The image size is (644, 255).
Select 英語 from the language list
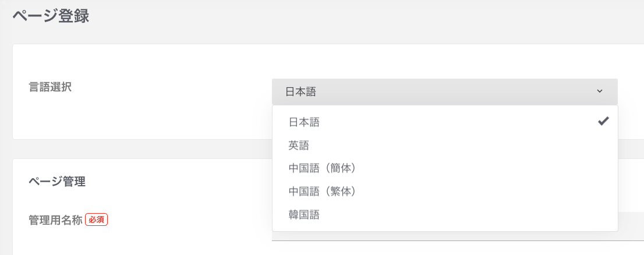pyautogui.click(x=299, y=145)
